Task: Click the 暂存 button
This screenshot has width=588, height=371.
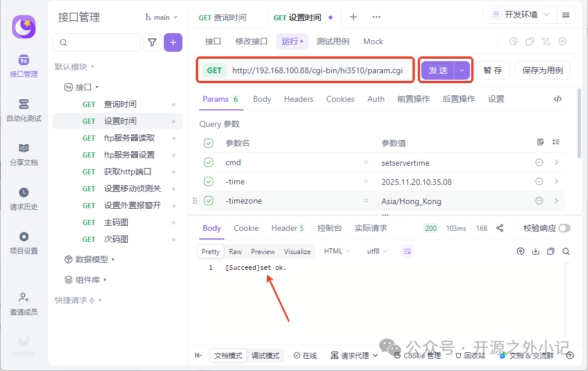Action: point(492,70)
